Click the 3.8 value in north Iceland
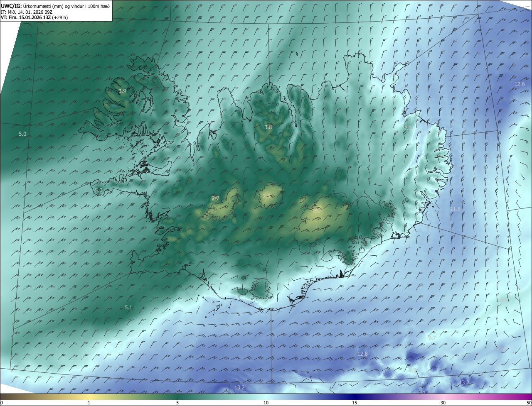The height and width of the screenshot is (406, 532). pos(268,127)
